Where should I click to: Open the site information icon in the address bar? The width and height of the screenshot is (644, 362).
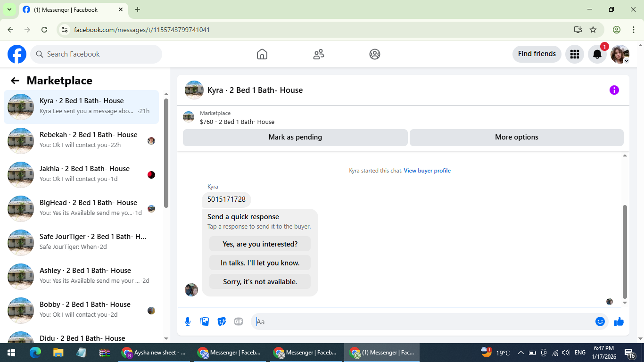(65, 30)
